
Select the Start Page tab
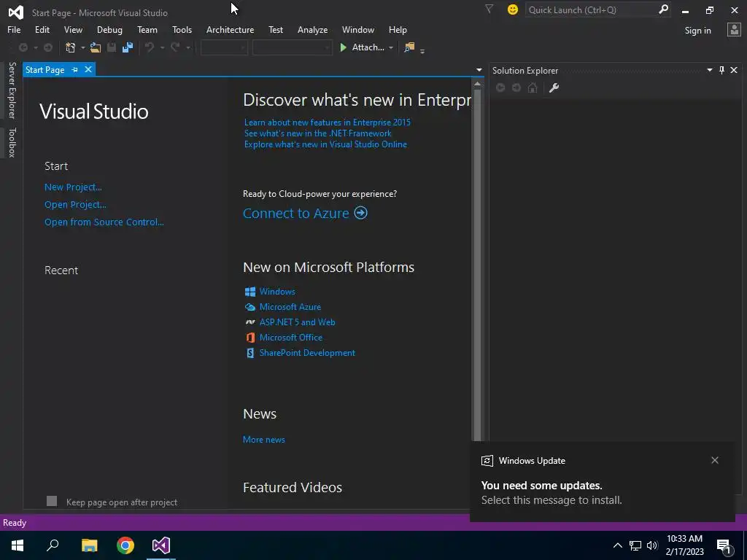click(x=44, y=69)
